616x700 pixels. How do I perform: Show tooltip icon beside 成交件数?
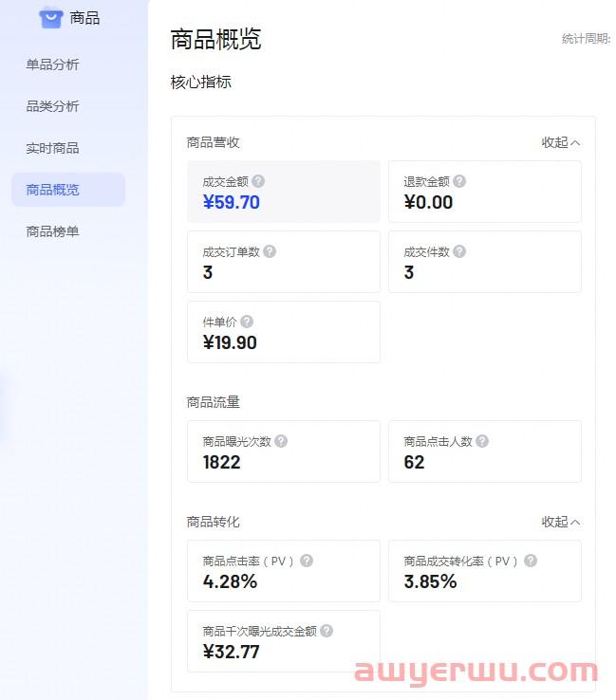[459, 251]
